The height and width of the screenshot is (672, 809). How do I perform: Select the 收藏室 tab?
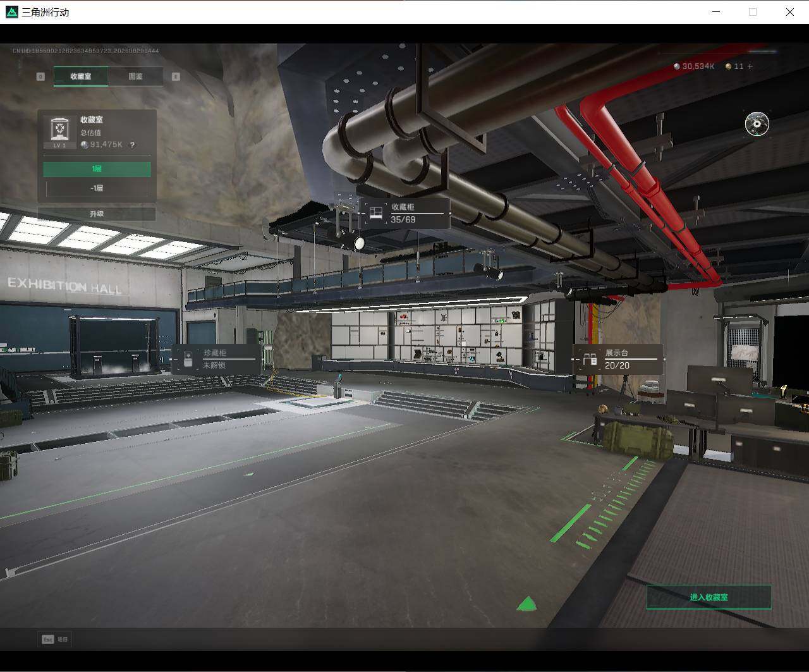80,76
